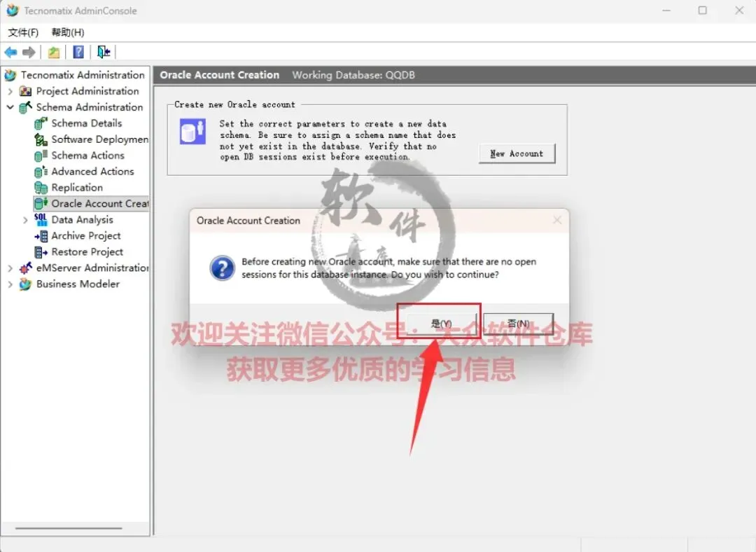Maximize the AdminConsole window
Image resolution: width=756 pixels, height=552 pixels.
click(703, 10)
